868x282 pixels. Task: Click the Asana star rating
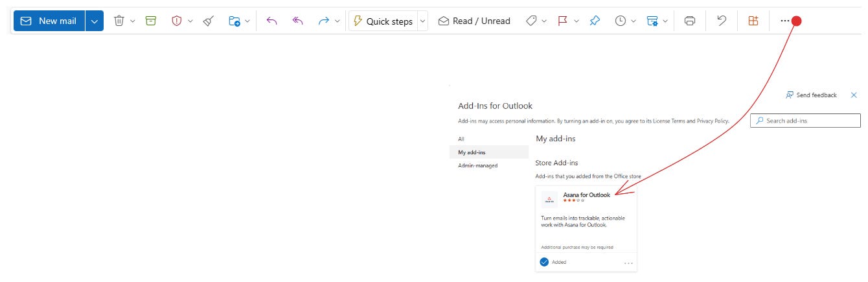[x=574, y=200]
